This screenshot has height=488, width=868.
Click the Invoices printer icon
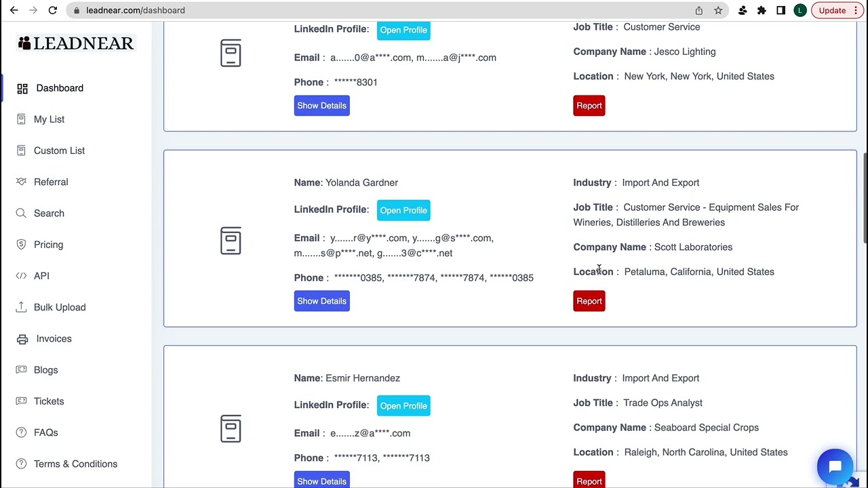coord(22,339)
